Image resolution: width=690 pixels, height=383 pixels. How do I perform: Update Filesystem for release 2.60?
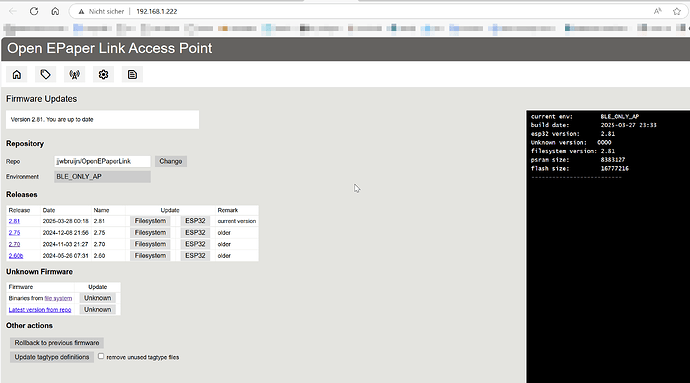150,255
